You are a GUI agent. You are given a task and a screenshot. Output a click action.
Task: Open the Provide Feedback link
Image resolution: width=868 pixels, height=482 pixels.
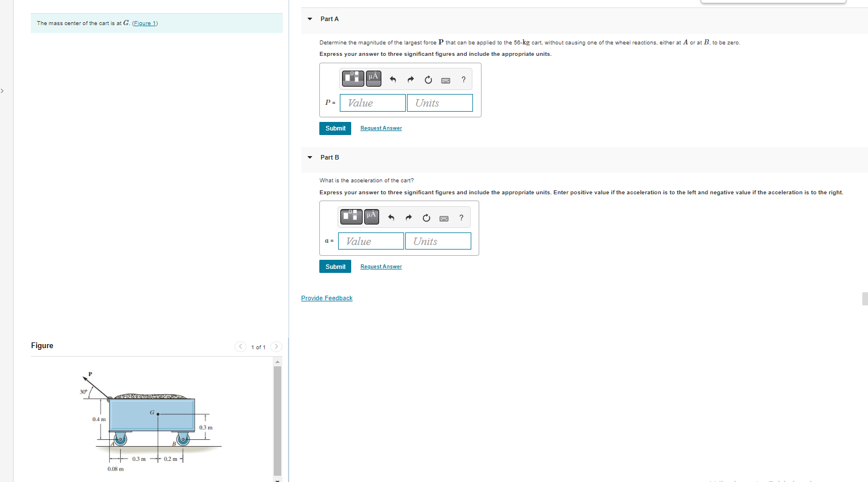coord(327,298)
